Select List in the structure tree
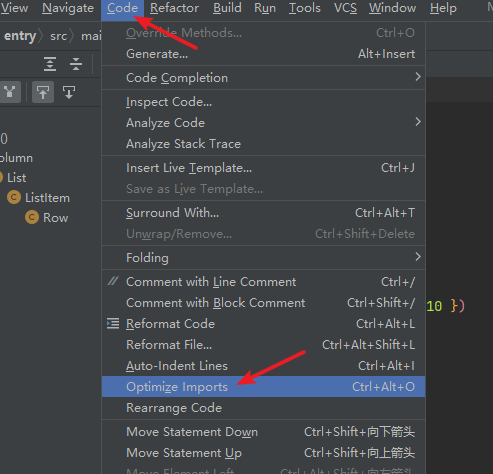493x474 pixels. 16,178
